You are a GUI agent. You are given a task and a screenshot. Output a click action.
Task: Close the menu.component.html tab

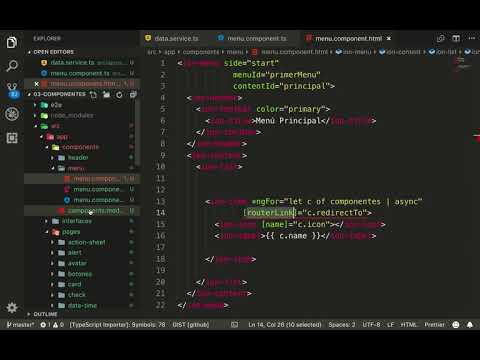[x=389, y=39]
